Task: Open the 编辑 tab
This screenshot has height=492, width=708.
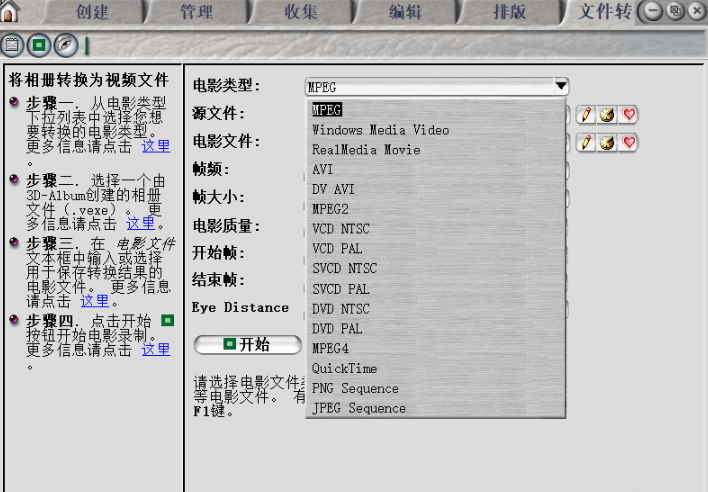Action: tap(405, 12)
